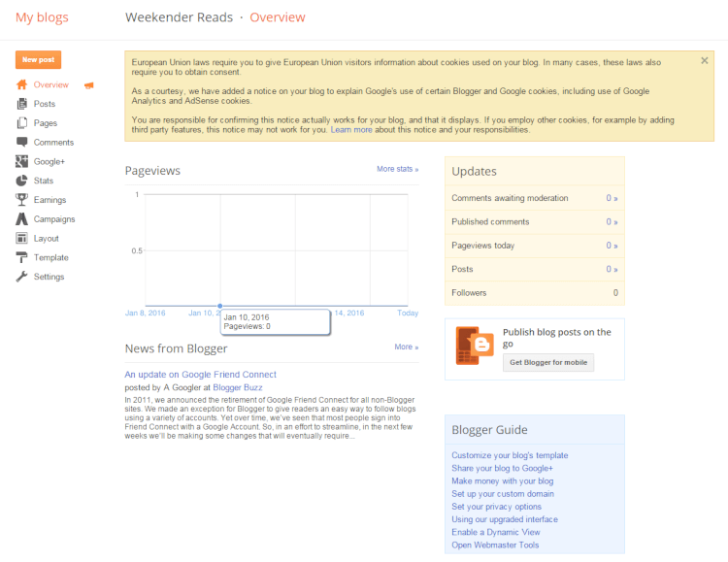Screen dimensions: 728x562
Task: Click the Pageviews: 0 tooltip text
Action: pyautogui.click(x=247, y=326)
